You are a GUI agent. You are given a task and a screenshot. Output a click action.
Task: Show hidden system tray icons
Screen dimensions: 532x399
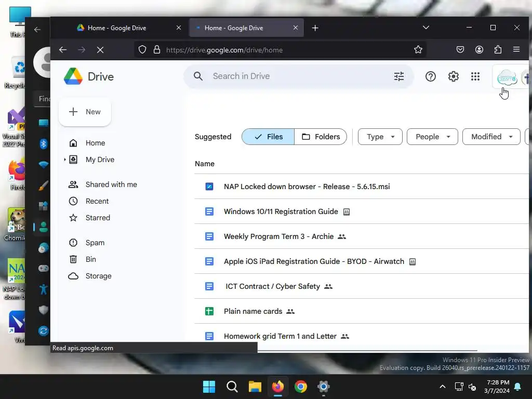coord(443,387)
